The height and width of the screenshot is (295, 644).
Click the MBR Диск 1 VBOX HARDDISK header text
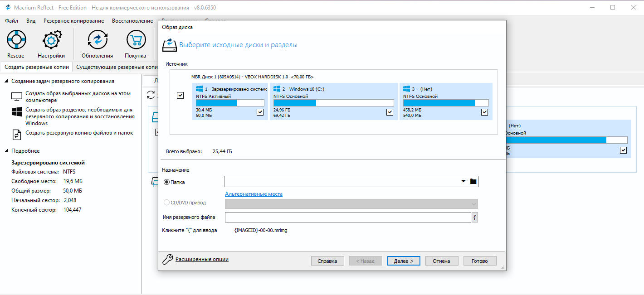(x=252, y=77)
